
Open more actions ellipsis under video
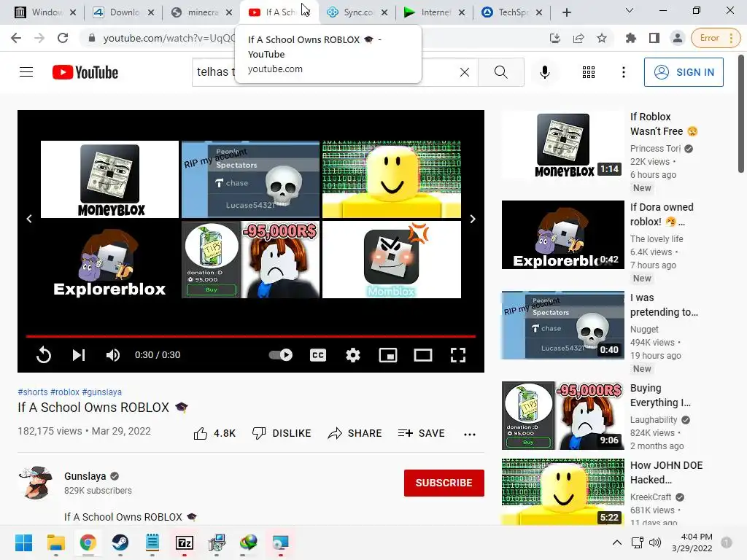click(470, 434)
